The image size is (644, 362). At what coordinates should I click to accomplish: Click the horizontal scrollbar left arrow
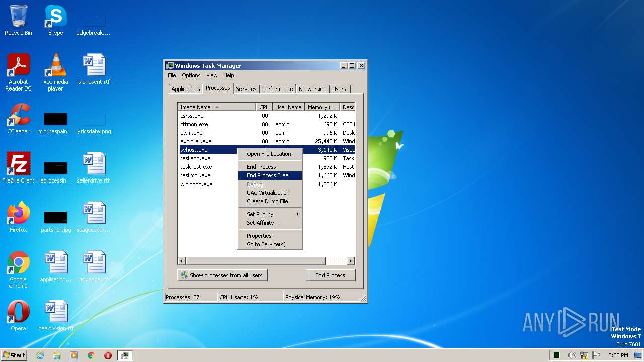tap(182, 261)
